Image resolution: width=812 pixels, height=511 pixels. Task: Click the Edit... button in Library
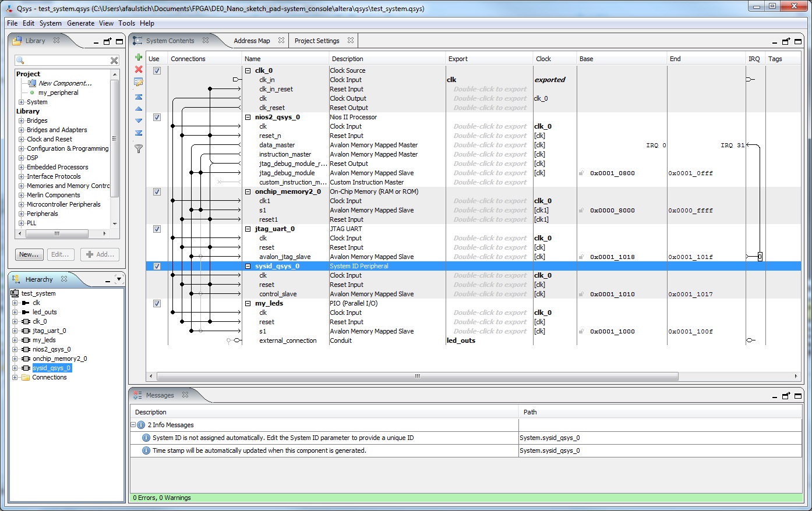[x=61, y=254]
